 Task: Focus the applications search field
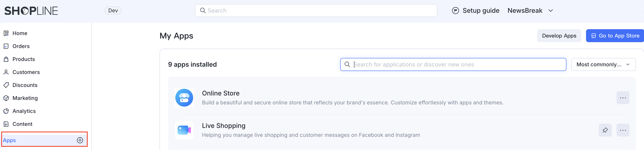pyautogui.click(x=458, y=64)
